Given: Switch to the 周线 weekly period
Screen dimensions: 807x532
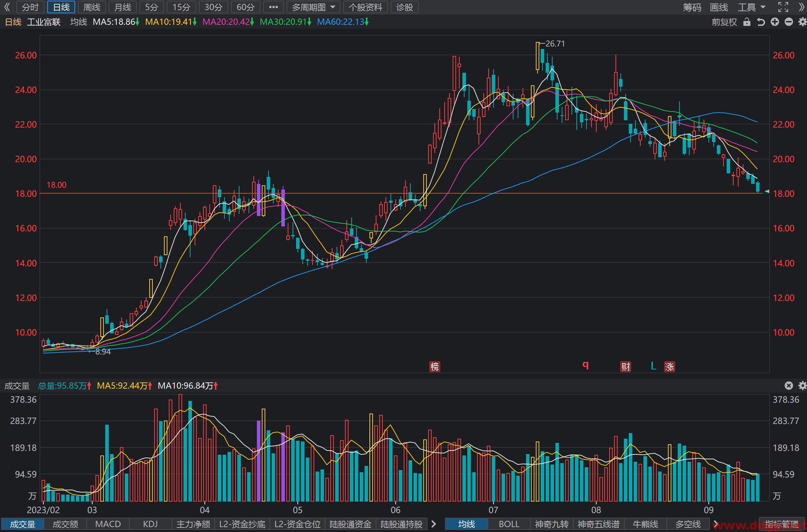Looking at the screenshot, I should 92,7.
